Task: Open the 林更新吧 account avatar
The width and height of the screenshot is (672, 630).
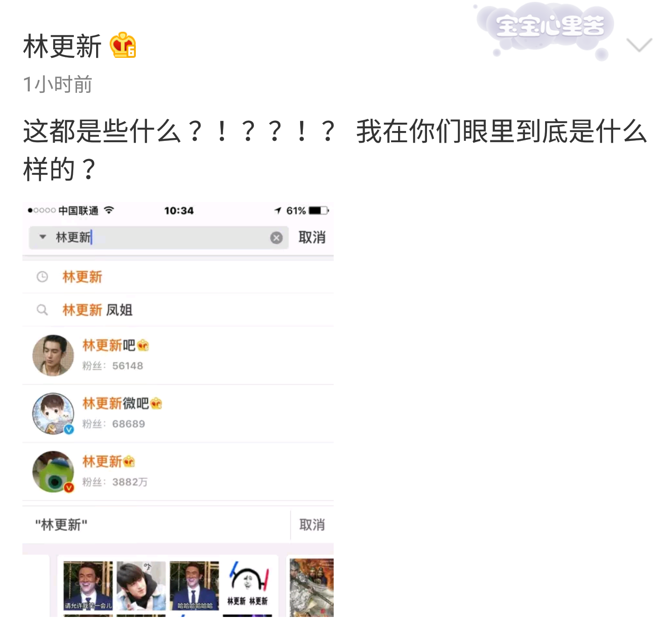Action: (x=53, y=355)
